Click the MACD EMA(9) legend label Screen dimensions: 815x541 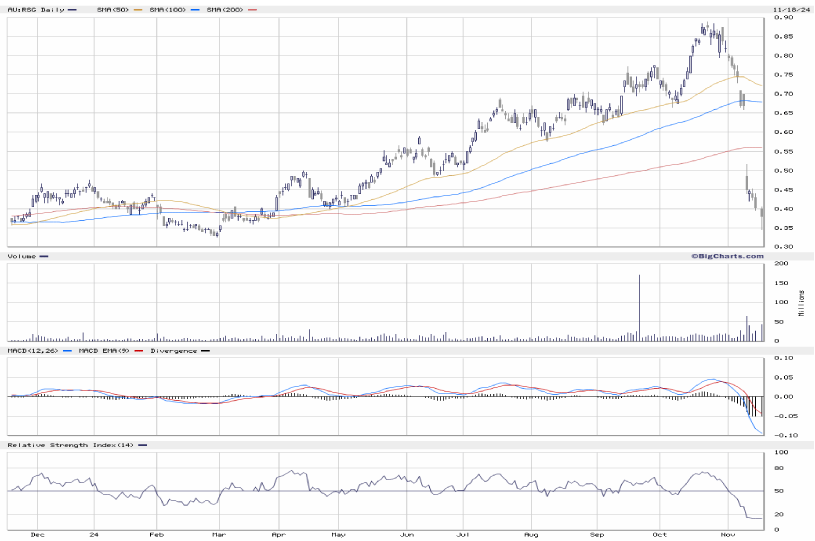103,350
